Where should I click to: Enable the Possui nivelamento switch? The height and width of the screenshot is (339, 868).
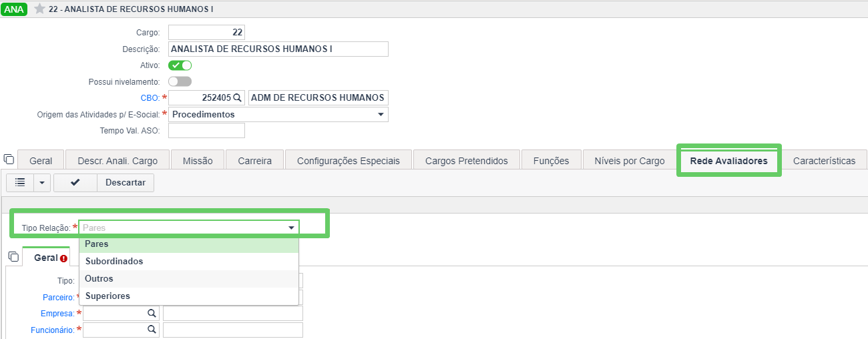(180, 81)
